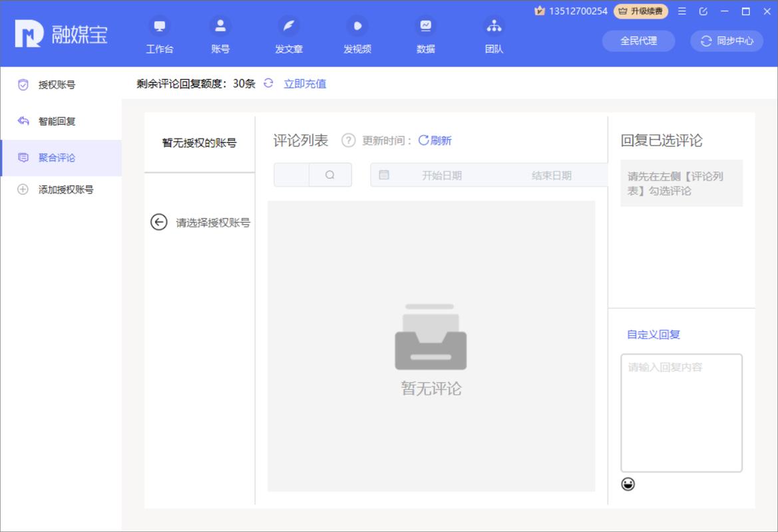Screen dimensions: 778x532
Task: Open the 发视频 video publishing icon
Action: point(357,26)
